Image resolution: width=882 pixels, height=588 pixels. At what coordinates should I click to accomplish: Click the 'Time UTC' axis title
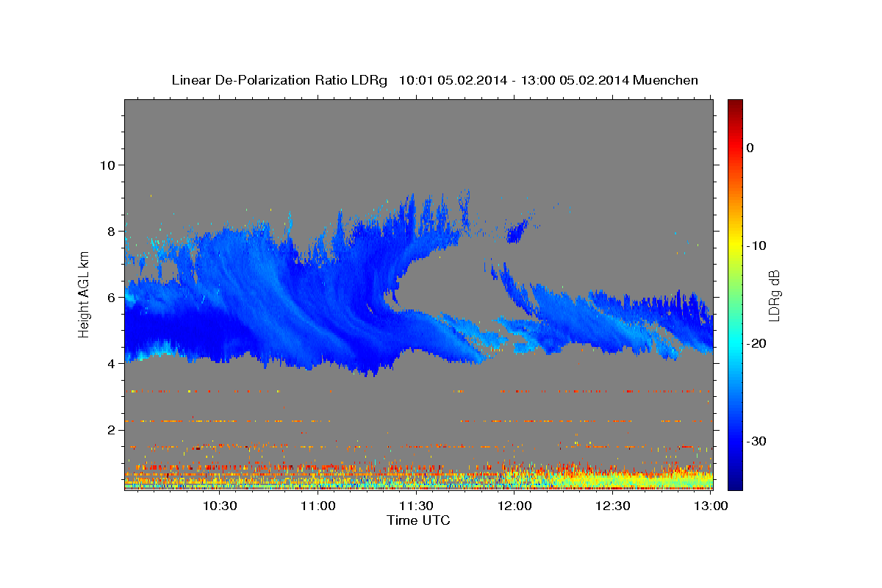click(418, 520)
